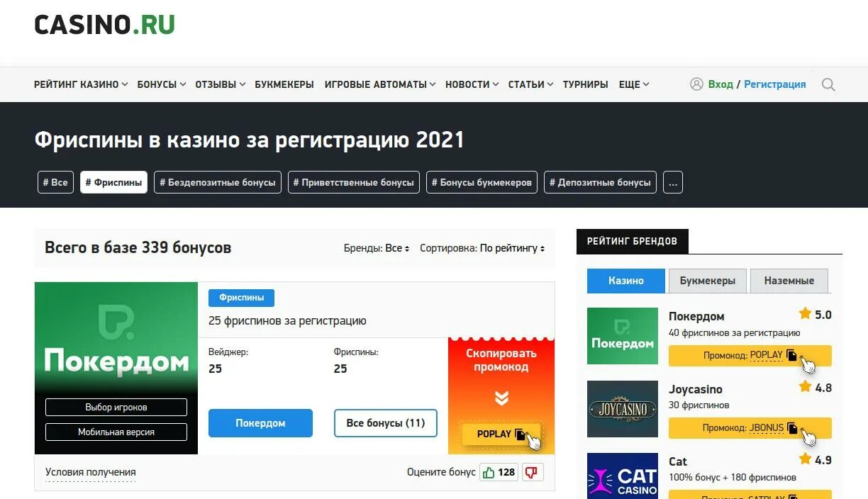Click Промокод: POPLAY sidebar button
The width and height of the screenshot is (868, 499).
(750, 356)
